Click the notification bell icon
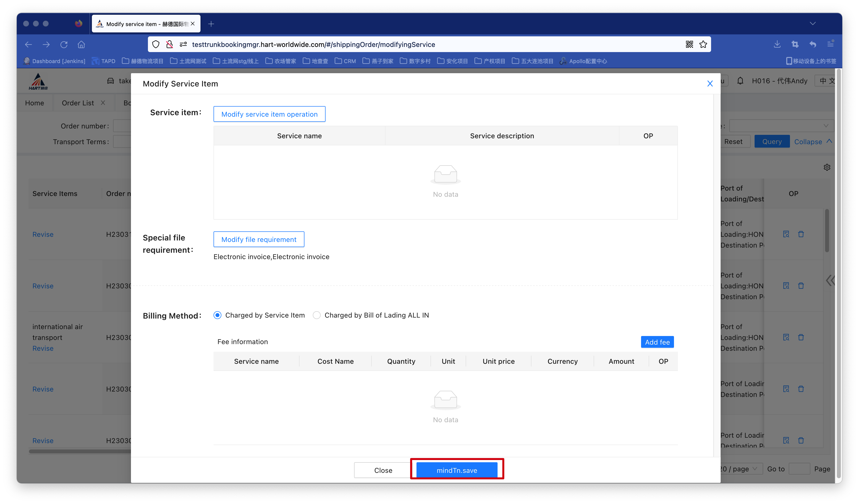The image size is (859, 504). pos(740,81)
